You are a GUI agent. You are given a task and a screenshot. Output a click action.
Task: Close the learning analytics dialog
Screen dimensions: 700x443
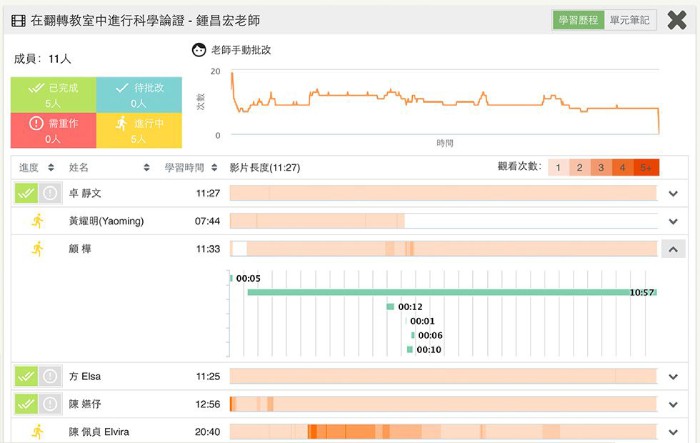(677, 20)
